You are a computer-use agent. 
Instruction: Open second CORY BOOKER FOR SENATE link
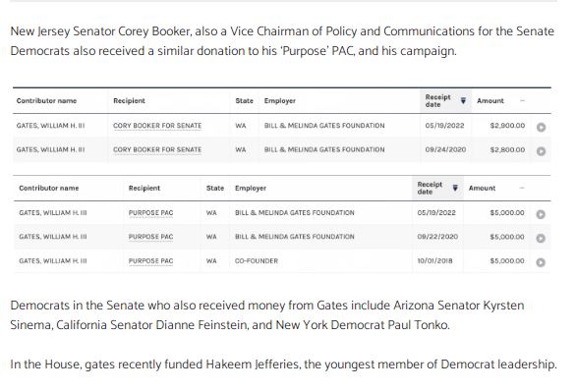(x=157, y=149)
